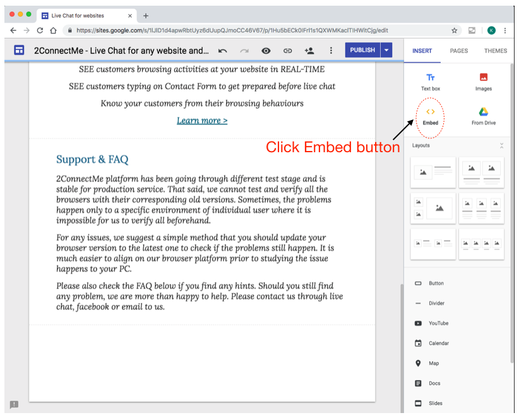Image resolution: width=519 pixels, height=420 pixels.
Task: Click the browser Home icon
Action: (x=53, y=30)
